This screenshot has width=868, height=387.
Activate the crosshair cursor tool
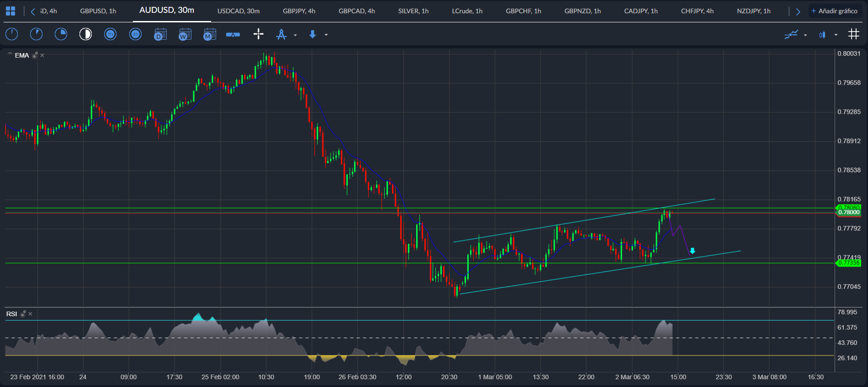(x=259, y=34)
